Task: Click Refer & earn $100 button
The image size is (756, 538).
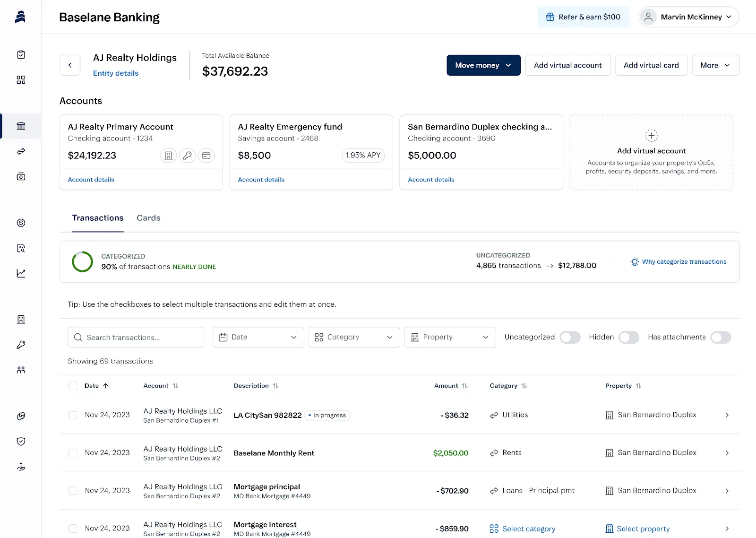Action: pos(583,17)
